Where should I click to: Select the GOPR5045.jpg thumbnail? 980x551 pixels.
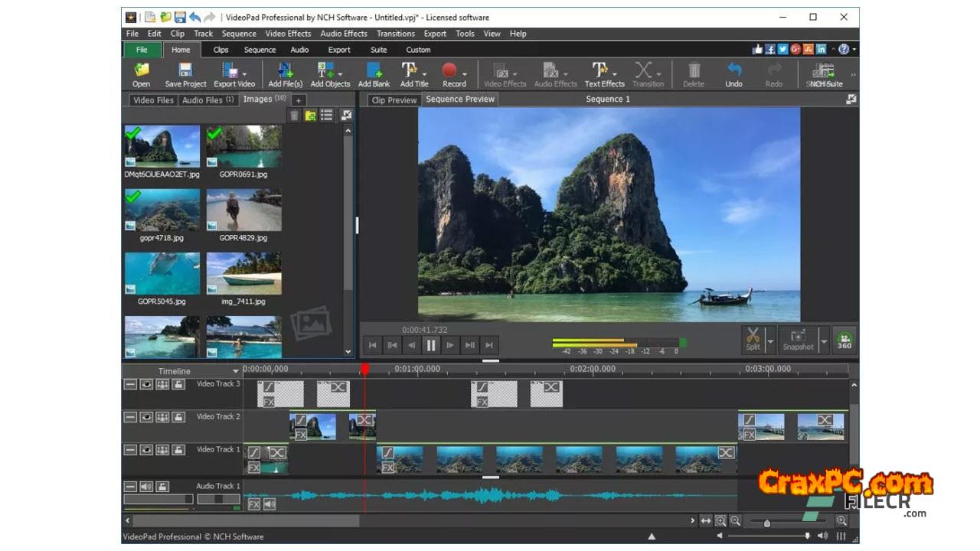(x=162, y=273)
